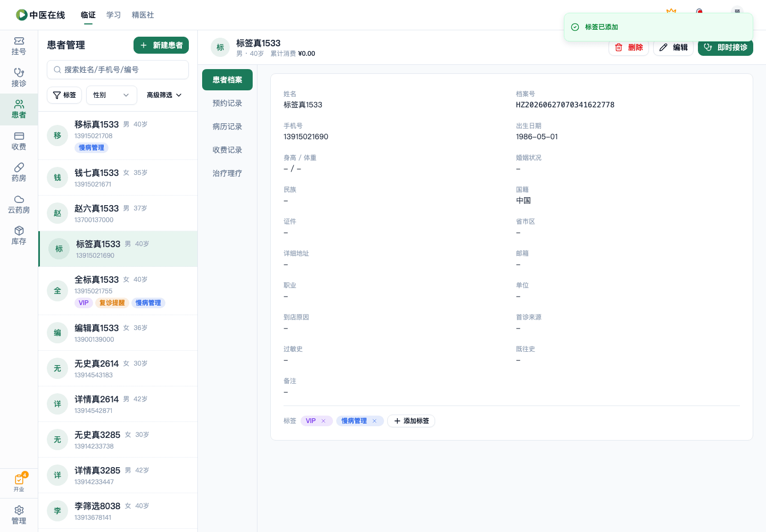Open the 收费记录 tab

pyautogui.click(x=227, y=150)
